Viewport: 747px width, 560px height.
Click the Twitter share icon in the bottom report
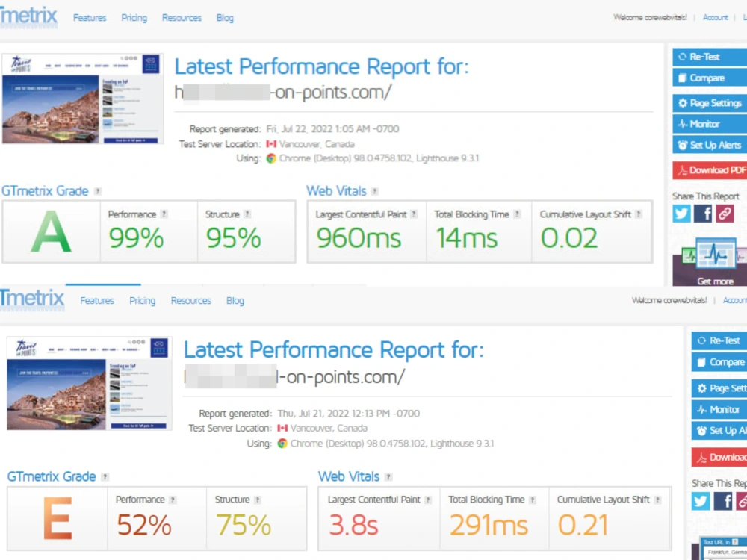pyautogui.click(x=701, y=502)
